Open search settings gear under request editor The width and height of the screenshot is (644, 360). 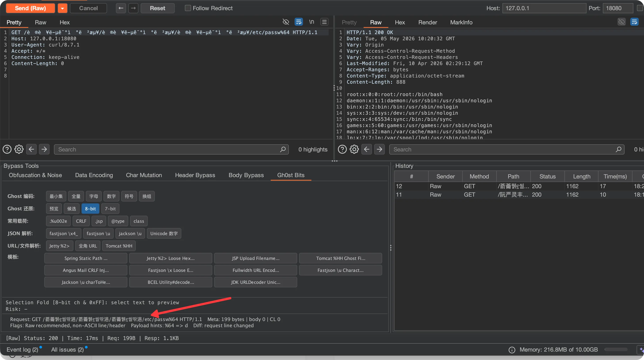pos(19,149)
